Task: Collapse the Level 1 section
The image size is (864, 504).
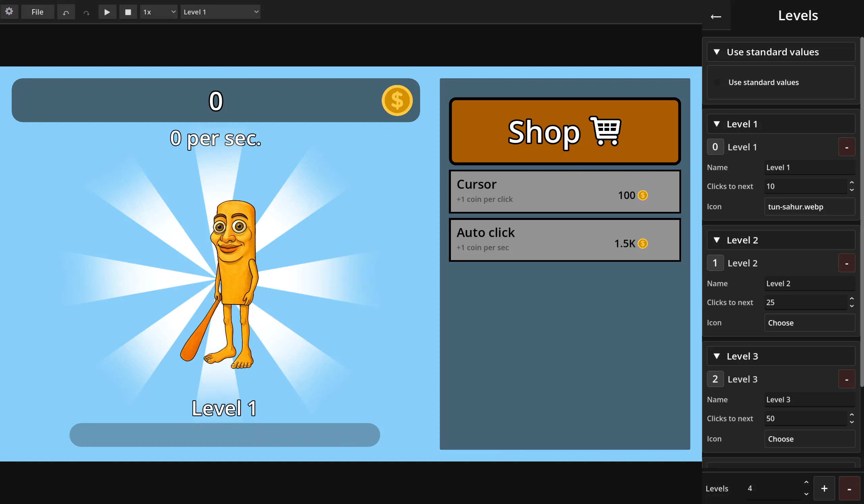Action: pos(781,124)
